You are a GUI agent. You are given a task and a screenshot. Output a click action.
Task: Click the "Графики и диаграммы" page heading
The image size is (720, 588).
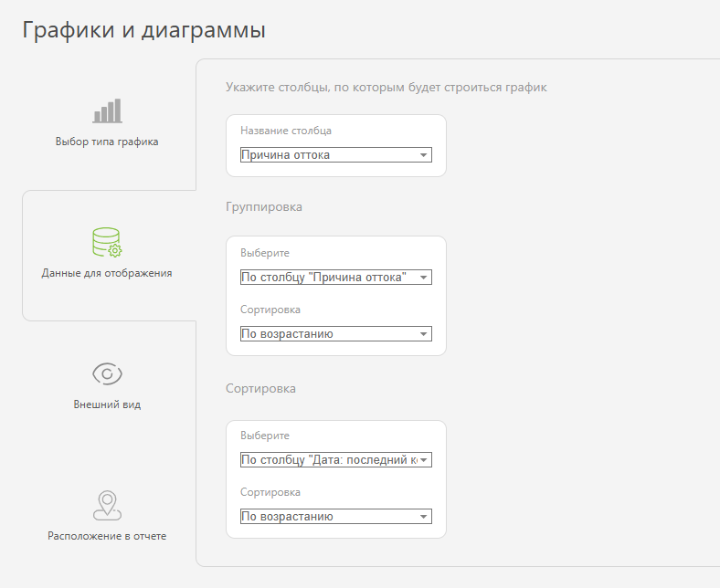point(143,30)
